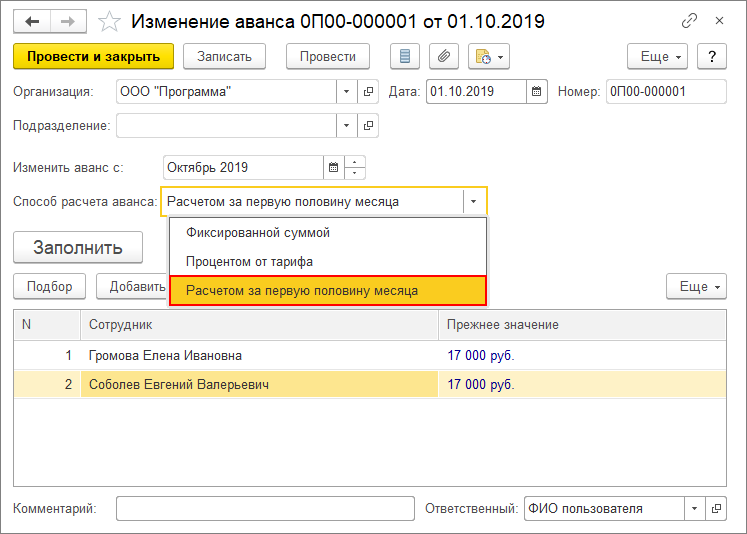Click the Дата field
This screenshot has width=747, height=534.
(x=476, y=91)
